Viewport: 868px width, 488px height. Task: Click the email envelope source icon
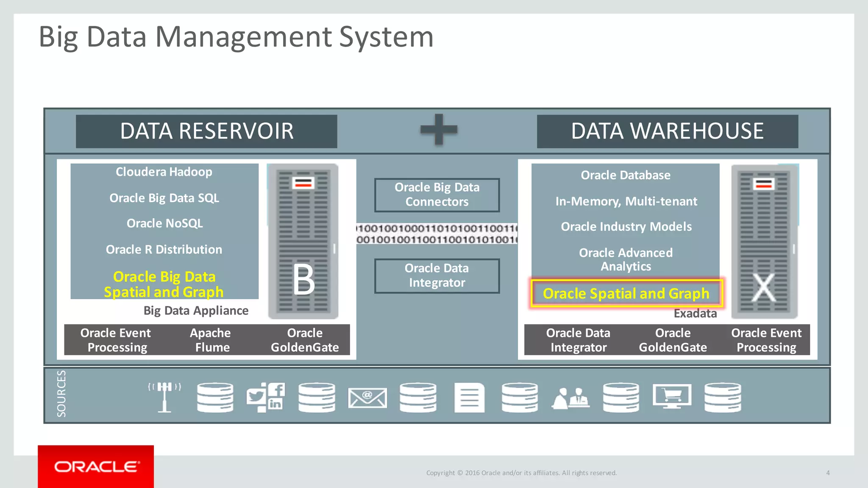(367, 398)
